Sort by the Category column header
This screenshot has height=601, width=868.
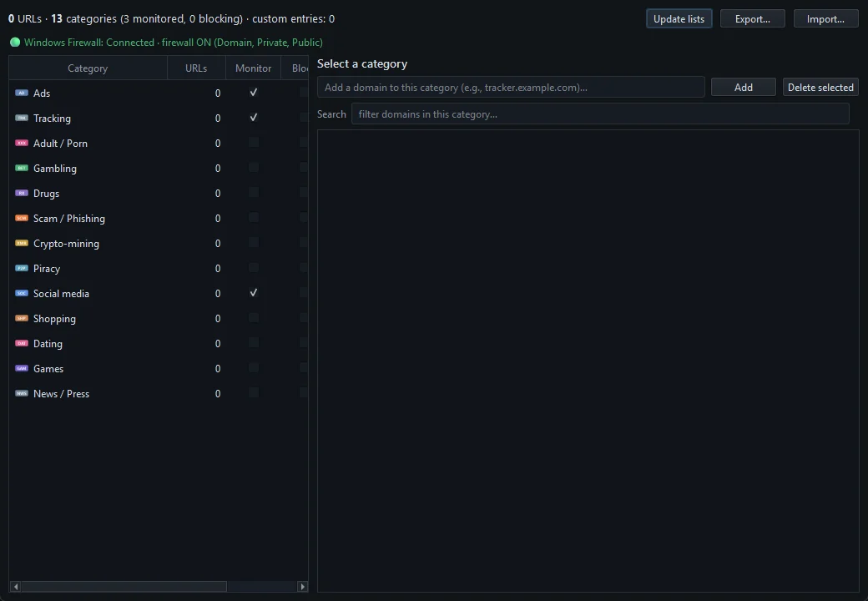[x=88, y=68]
